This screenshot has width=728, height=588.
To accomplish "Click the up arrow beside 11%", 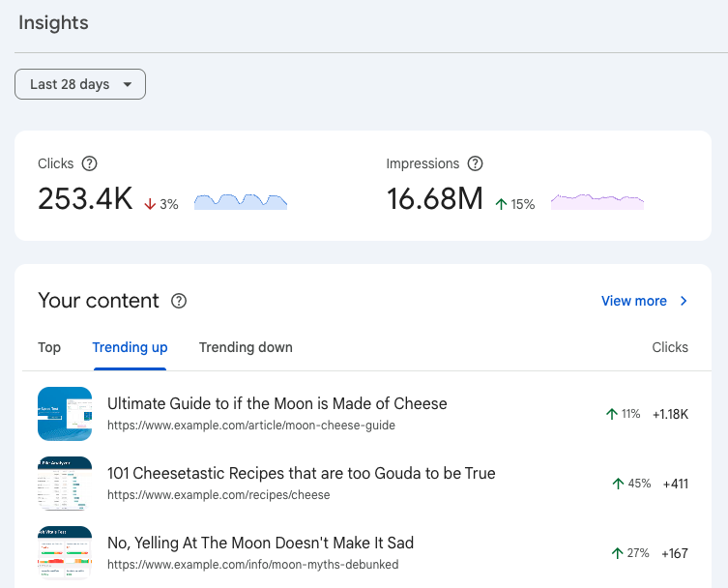I will click(x=611, y=414).
